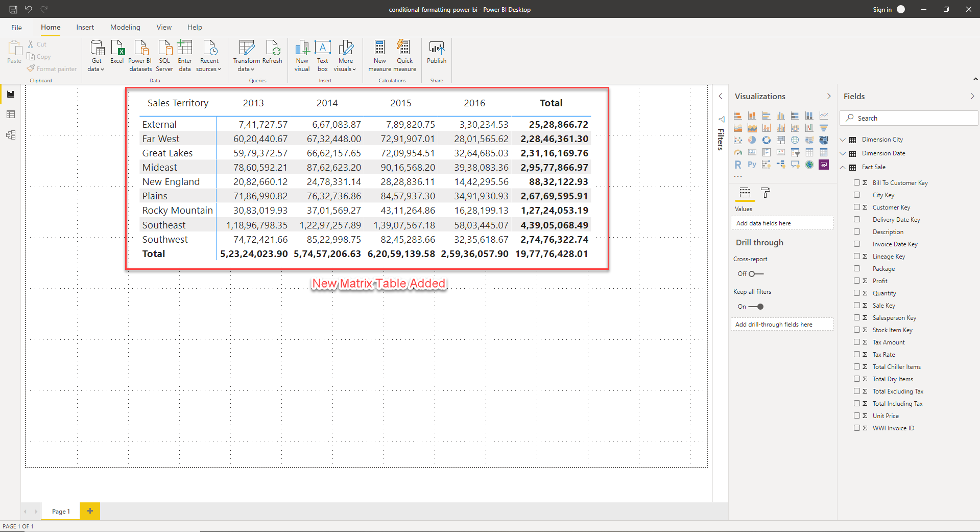The height and width of the screenshot is (532, 980).
Task: Click the Search box in Fields pane
Action: click(909, 118)
